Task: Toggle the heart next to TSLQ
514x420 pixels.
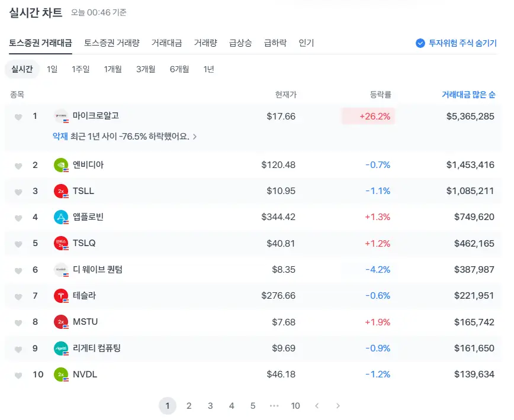Action: pos(18,244)
